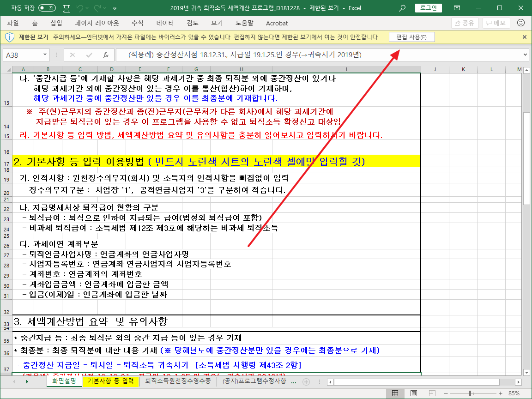Click the vertical scrollbar thumb
Image resolution: width=532 pixels, height=399 pixels.
(526, 158)
